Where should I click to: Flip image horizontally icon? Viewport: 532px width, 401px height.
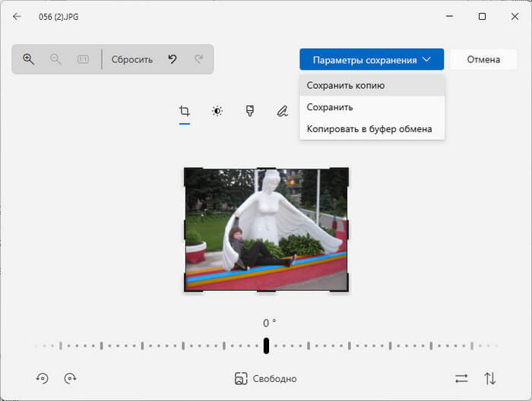point(461,378)
